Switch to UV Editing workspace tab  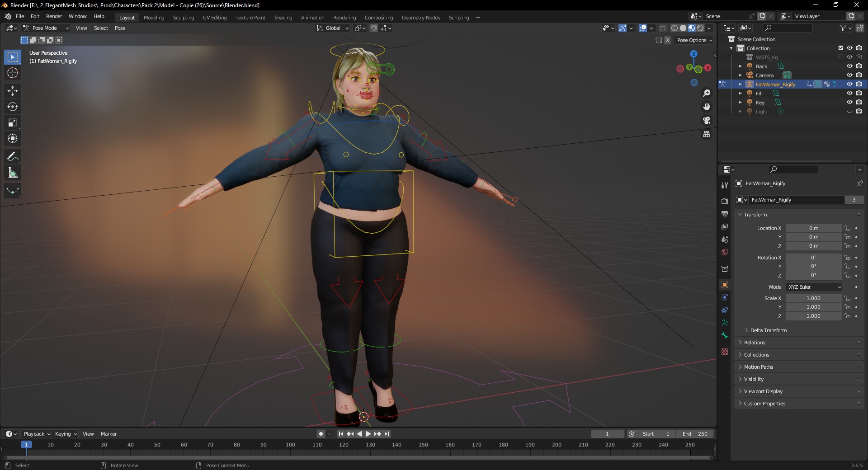pyautogui.click(x=214, y=18)
